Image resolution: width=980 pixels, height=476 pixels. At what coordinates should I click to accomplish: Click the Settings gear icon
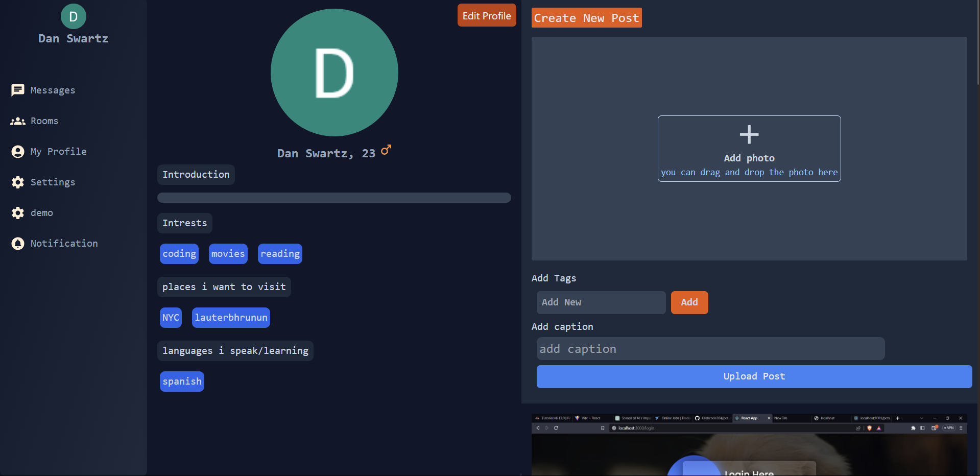[18, 182]
